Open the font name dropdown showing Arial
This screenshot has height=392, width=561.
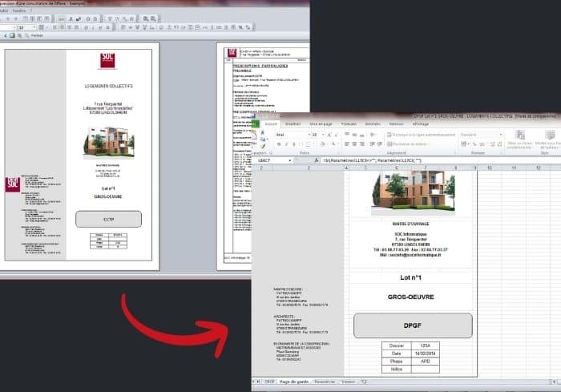(292, 135)
